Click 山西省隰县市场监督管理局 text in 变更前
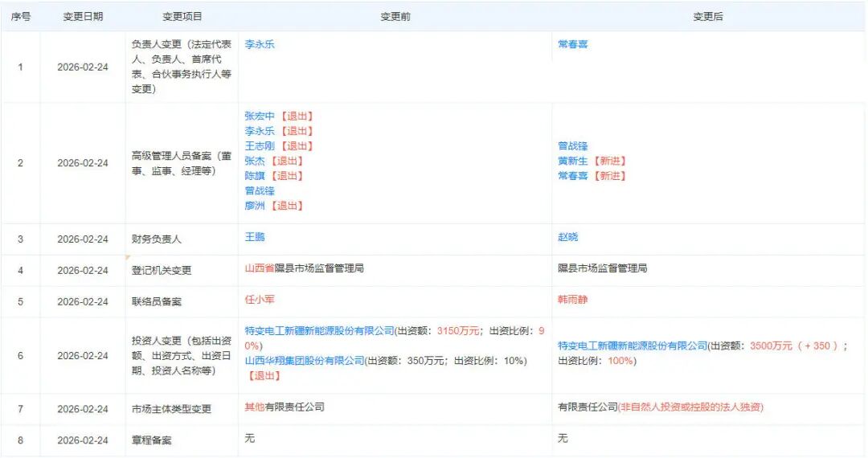The image size is (868, 458). point(304,268)
